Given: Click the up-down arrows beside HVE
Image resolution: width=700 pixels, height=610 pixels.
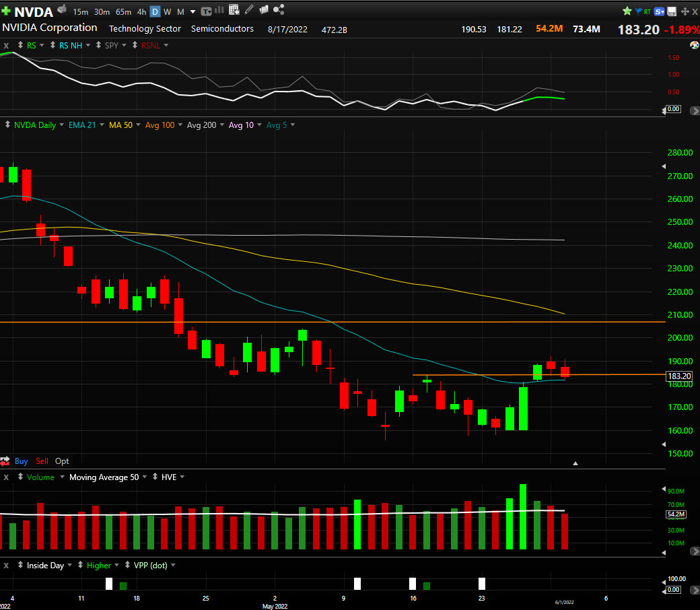Looking at the screenshot, I should coord(155,477).
